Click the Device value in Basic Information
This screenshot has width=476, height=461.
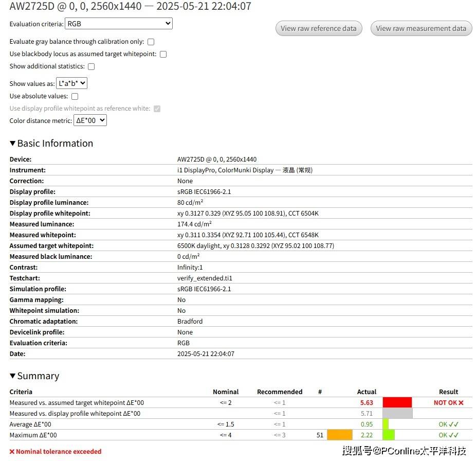(x=217, y=159)
